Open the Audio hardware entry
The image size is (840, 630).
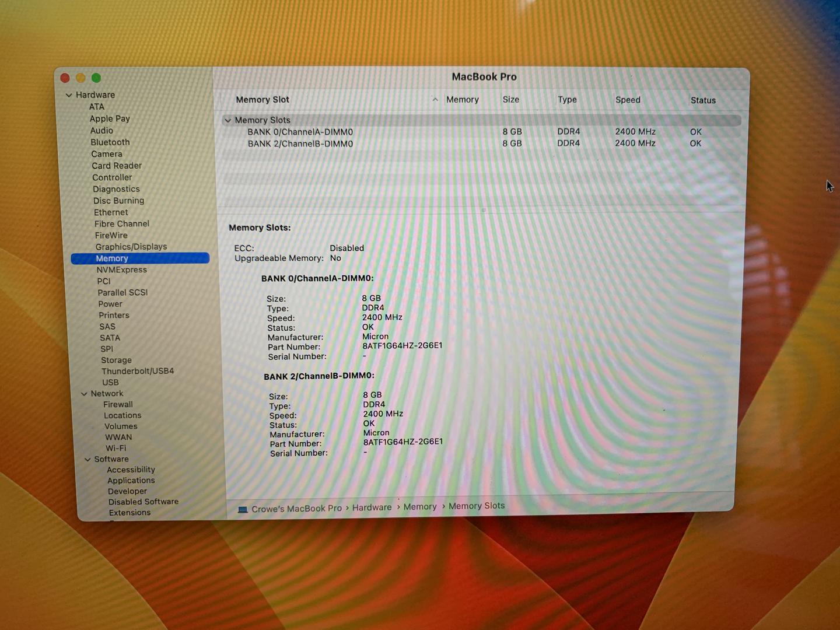coord(101,131)
